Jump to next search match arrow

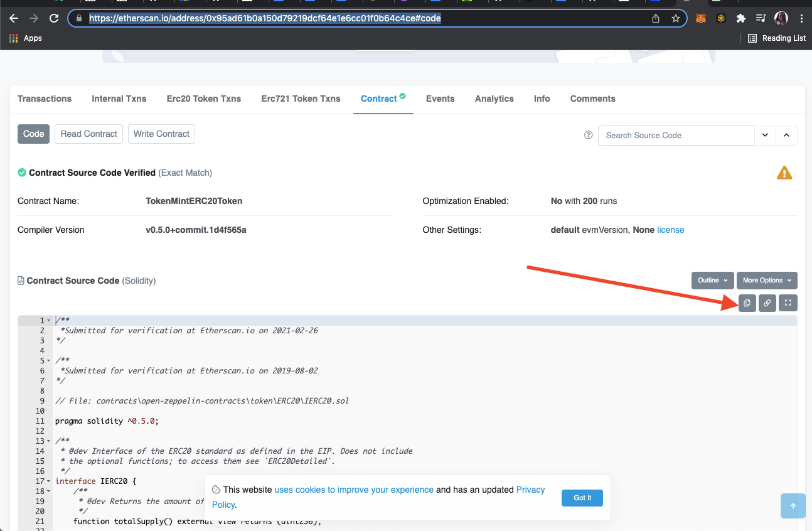(766, 135)
